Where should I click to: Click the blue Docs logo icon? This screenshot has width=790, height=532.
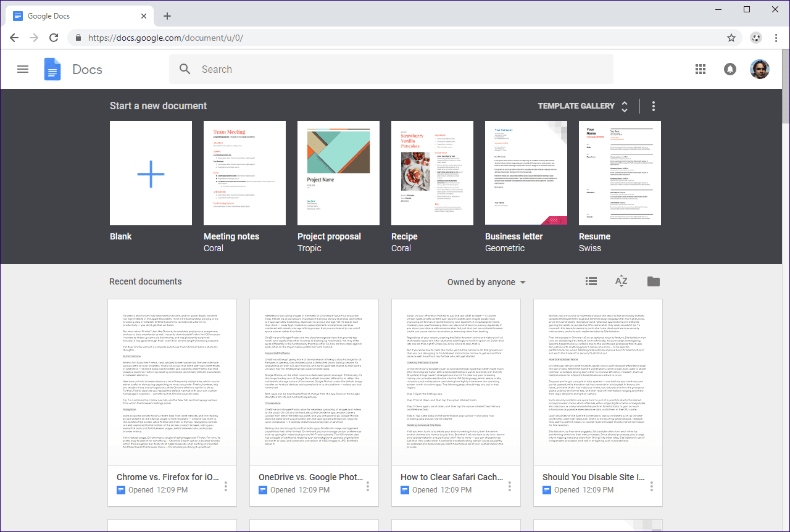52,69
